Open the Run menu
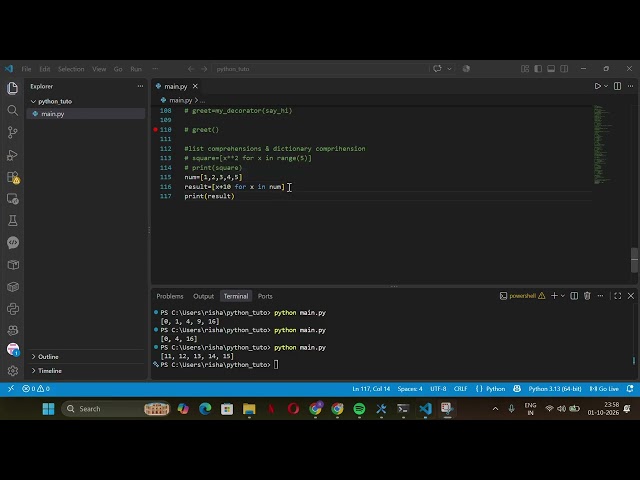Image resolution: width=640 pixels, height=480 pixels. (136, 69)
